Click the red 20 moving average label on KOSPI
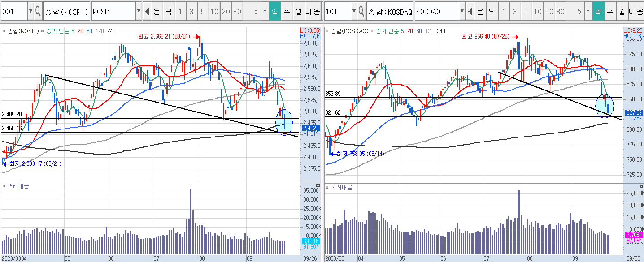The height and width of the screenshot is (262, 644). [80, 31]
